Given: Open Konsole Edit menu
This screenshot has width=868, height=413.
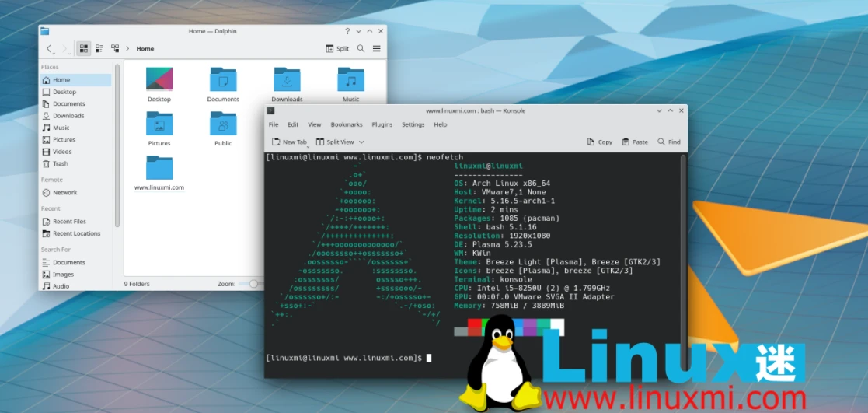Looking at the screenshot, I should (293, 124).
